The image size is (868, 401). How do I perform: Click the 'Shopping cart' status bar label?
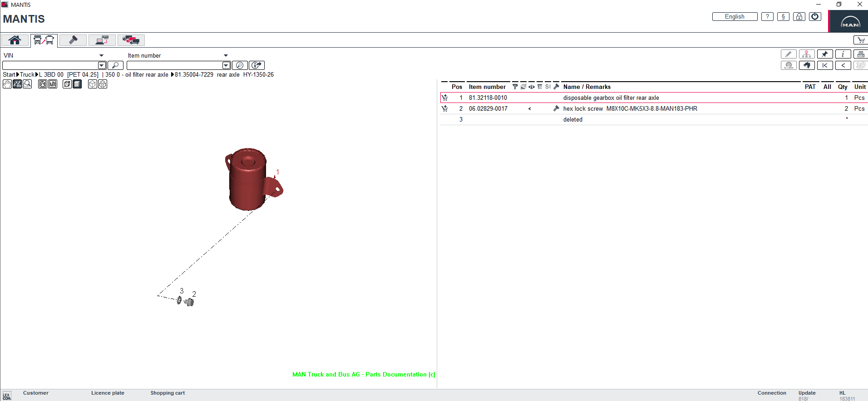pyautogui.click(x=168, y=393)
